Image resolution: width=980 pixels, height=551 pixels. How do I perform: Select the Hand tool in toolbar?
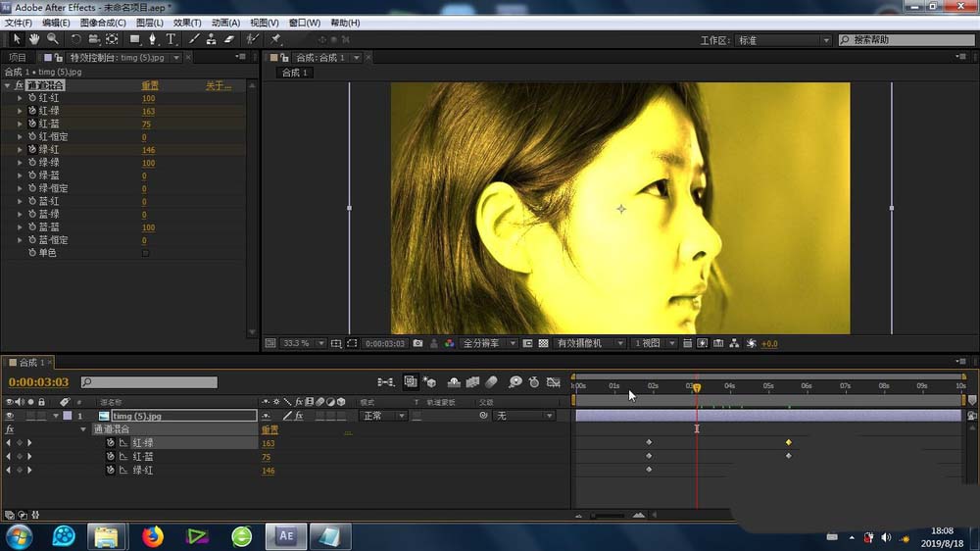coord(34,39)
